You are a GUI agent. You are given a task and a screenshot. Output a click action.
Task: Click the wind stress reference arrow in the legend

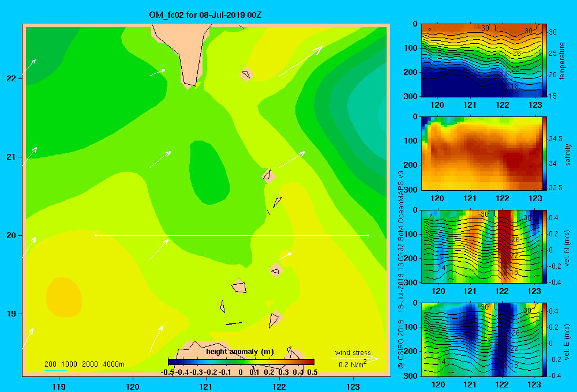(355, 359)
